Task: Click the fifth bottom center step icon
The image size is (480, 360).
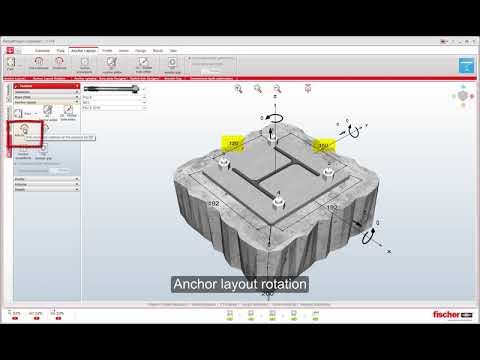Action: point(315,315)
